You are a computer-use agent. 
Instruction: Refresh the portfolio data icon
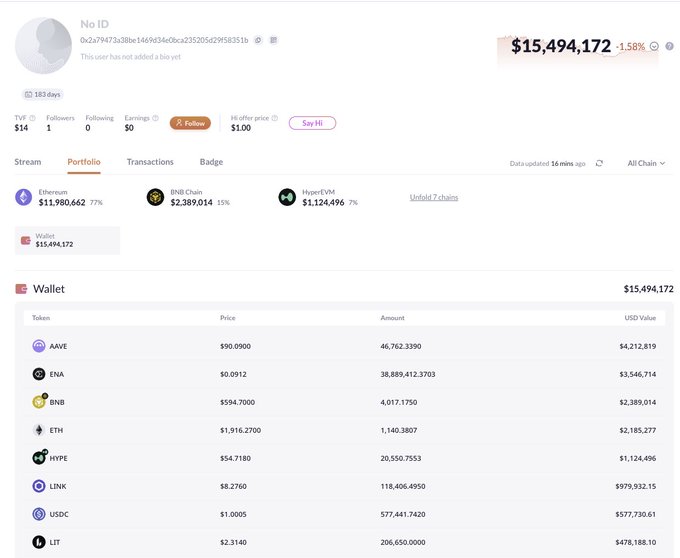tap(599, 163)
